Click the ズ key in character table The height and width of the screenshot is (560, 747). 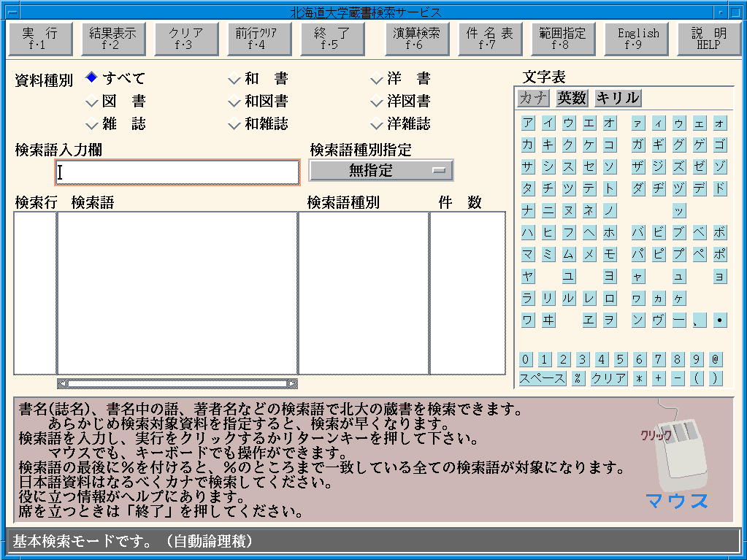click(x=679, y=166)
